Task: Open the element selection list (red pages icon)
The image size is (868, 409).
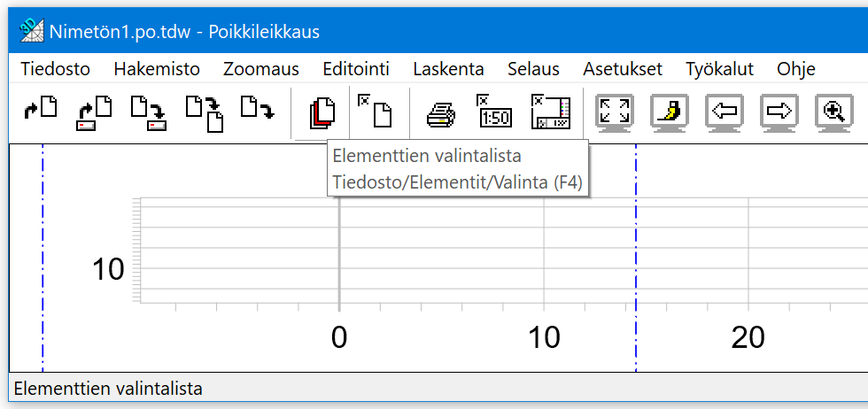Action: (x=322, y=113)
